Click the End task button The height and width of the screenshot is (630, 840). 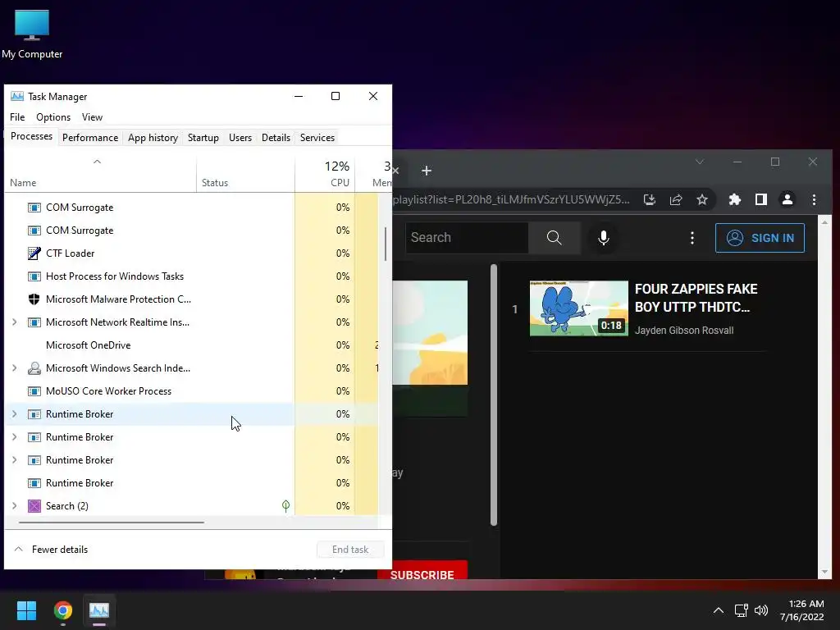point(350,550)
